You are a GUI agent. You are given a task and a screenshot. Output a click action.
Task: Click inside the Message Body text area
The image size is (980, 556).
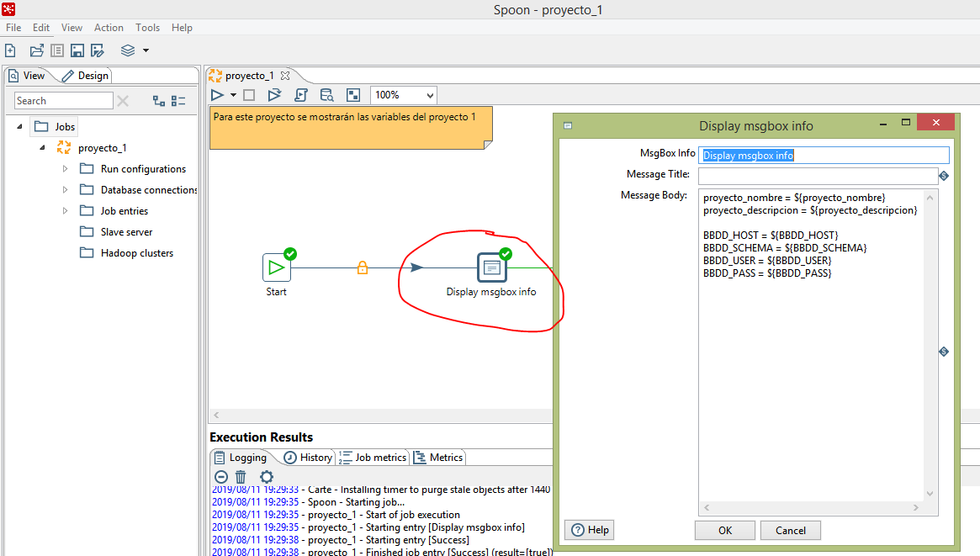tap(811, 346)
